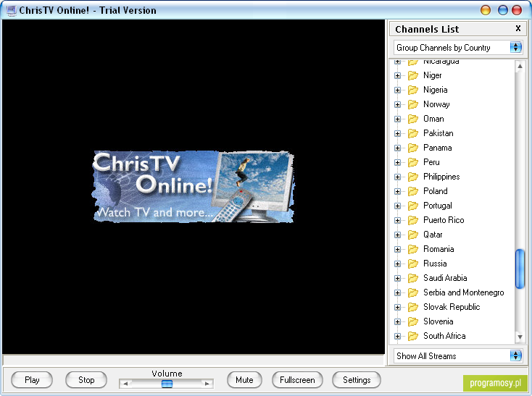This screenshot has width=532, height=396.
Task: Switch to Fullscreen mode
Action: click(297, 380)
